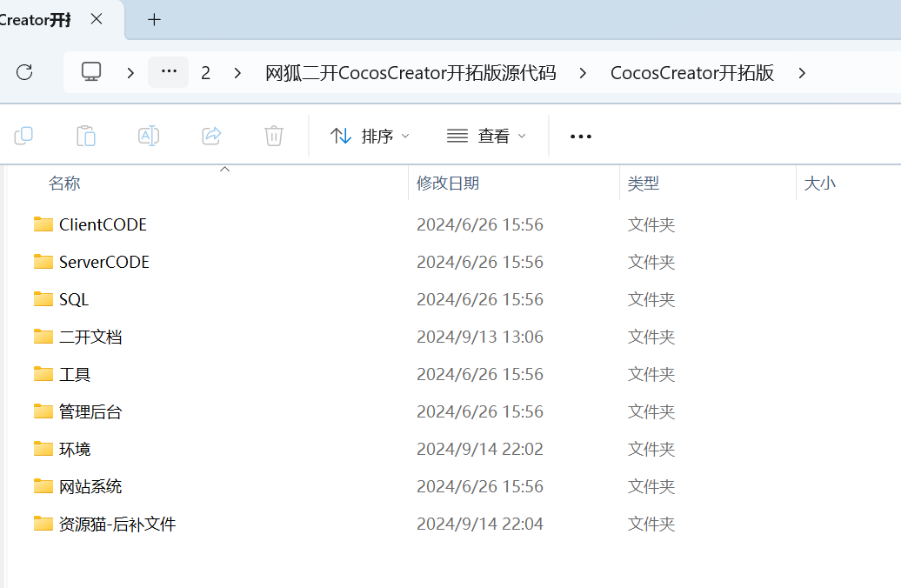Open the See more toolbar menu

580,137
